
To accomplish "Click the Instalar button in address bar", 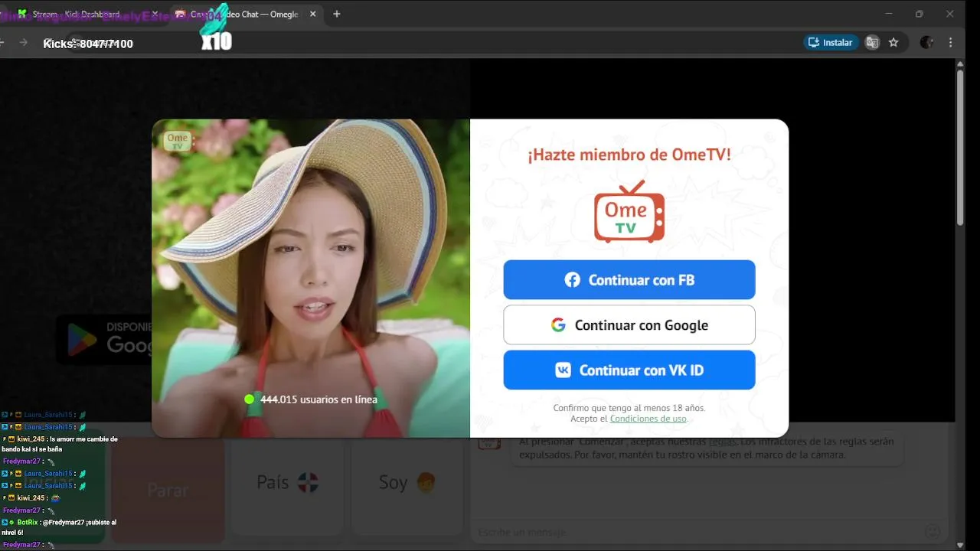I will point(831,43).
